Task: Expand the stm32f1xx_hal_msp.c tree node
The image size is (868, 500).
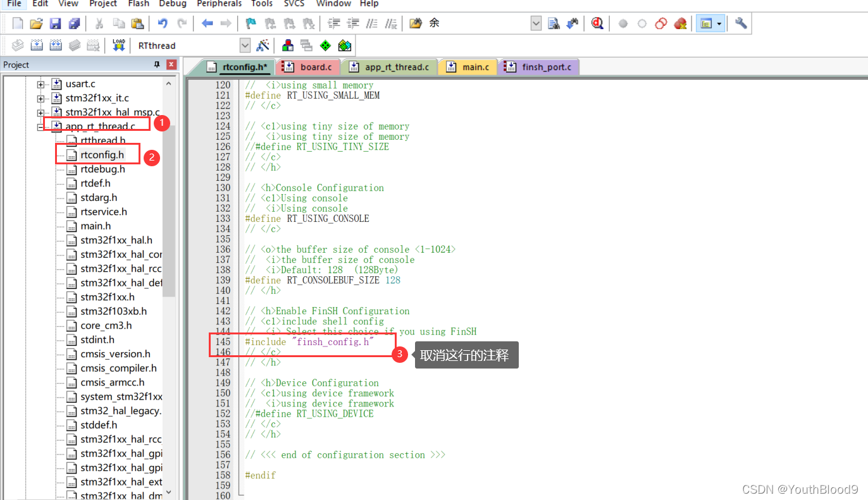Action: coord(40,113)
